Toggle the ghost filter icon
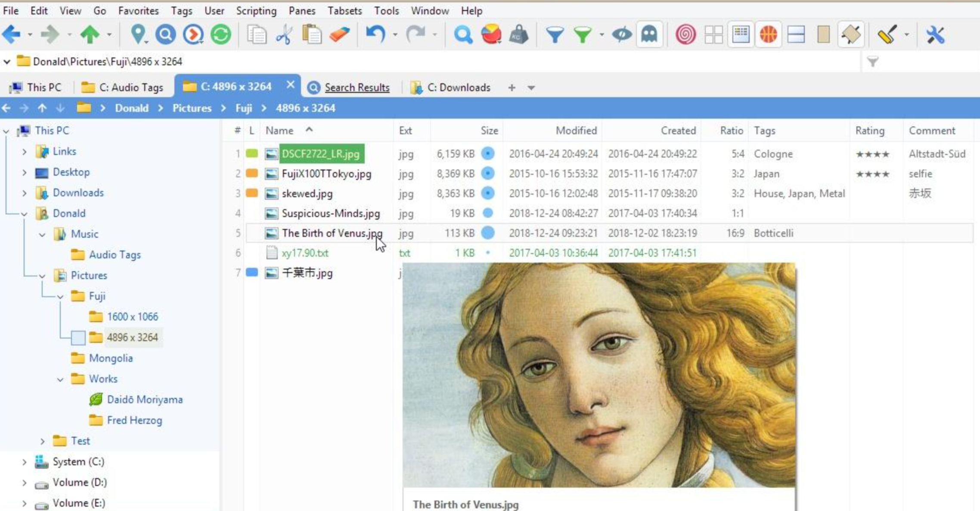 tap(649, 34)
